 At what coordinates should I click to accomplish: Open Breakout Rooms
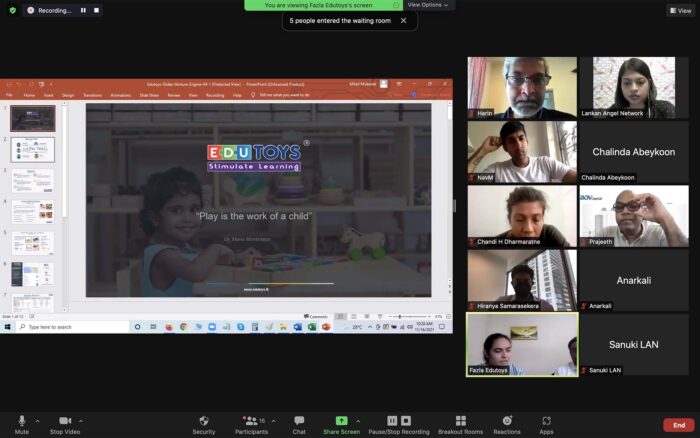(460, 424)
